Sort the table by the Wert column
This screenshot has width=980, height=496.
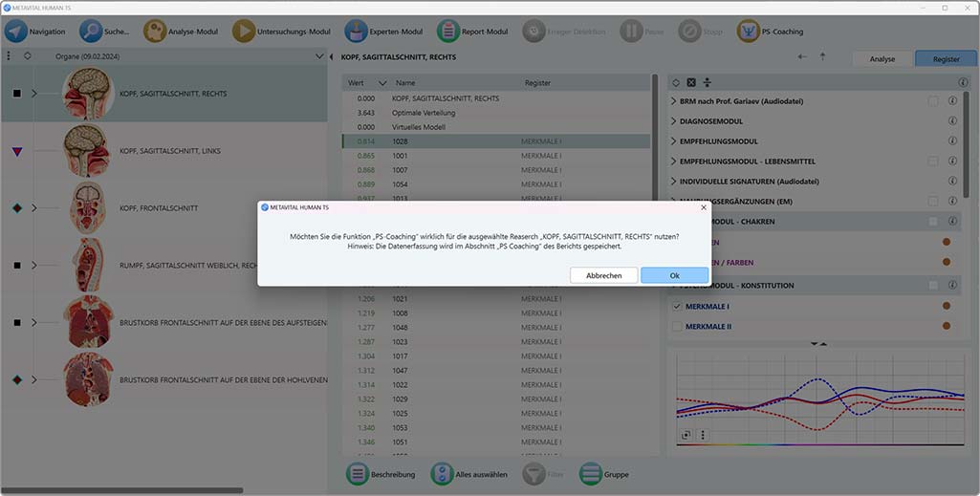pos(356,82)
